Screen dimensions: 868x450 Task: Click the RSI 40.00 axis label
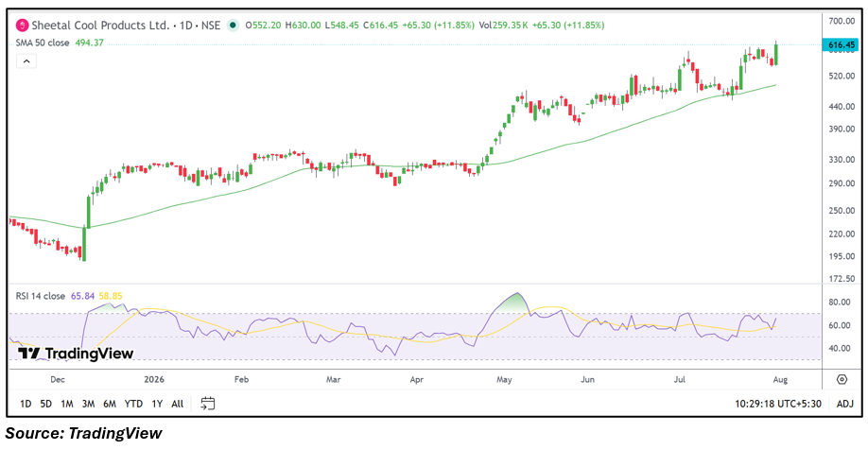click(x=840, y=348)
